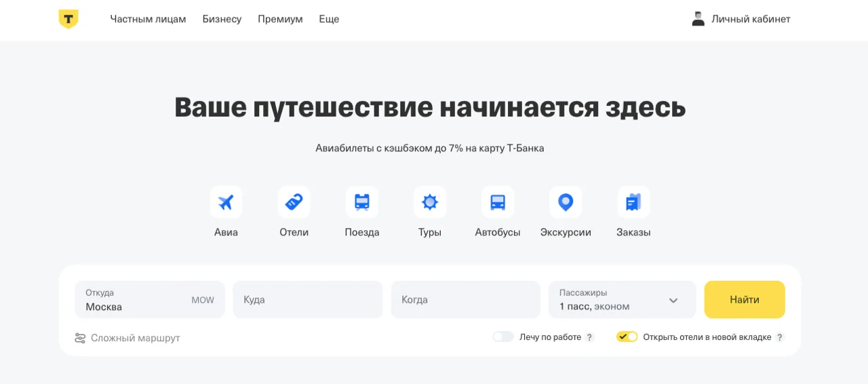Enable the Лечу по работе toggle

(503, 337)
